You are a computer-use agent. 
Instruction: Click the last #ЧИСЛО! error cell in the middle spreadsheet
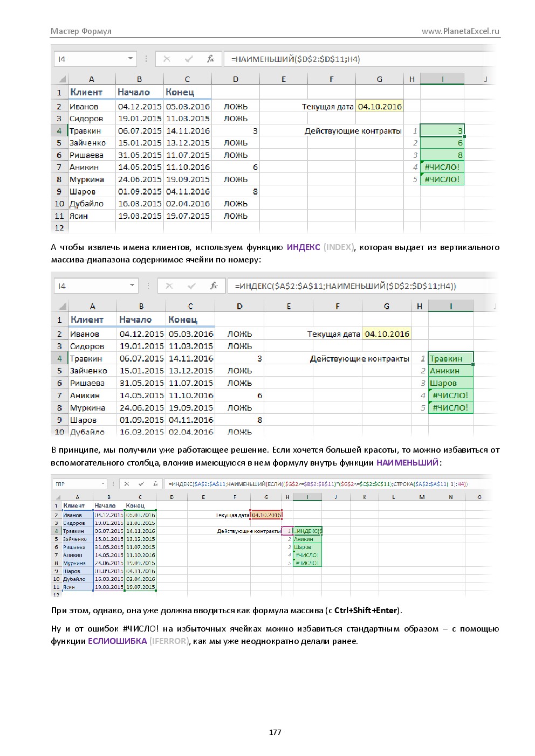click(x=451, y=408)
